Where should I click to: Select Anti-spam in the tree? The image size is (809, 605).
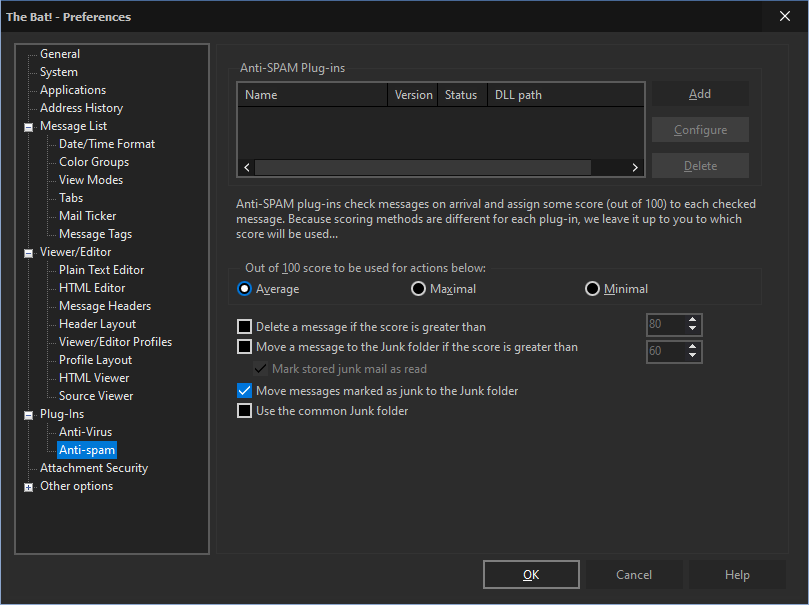pyautogui.click(x=87, y=450)
